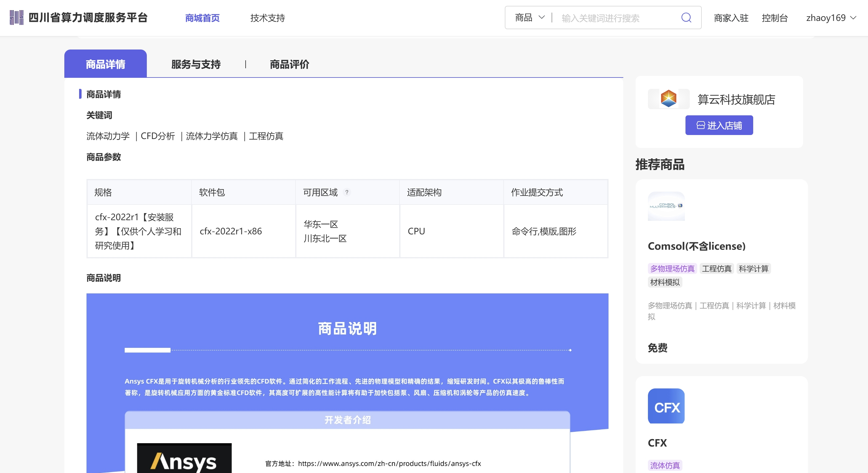This screenshot has width=868, height=473.
Task: Click the 川东北一区 region text
Action: pos(325,238)
